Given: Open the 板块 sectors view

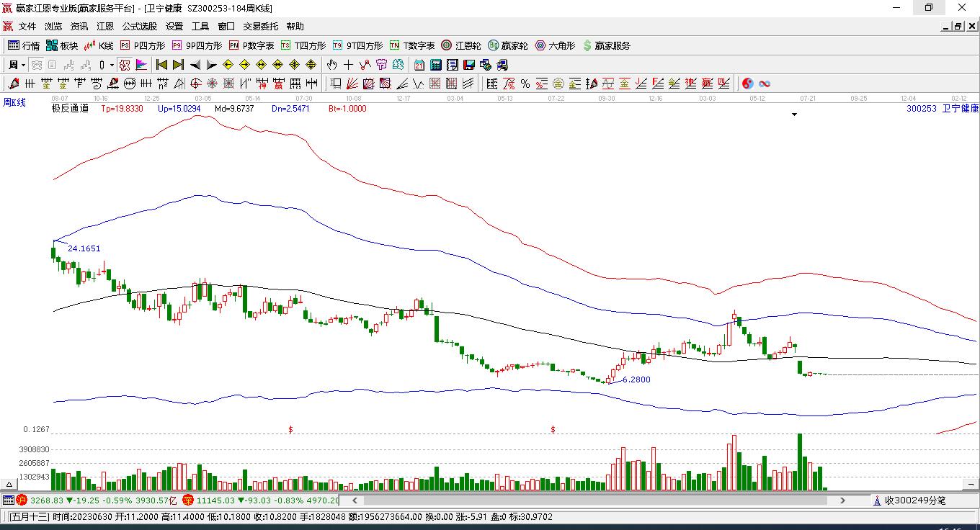Looking at the screenshot, I should click(x=62, y=45).
